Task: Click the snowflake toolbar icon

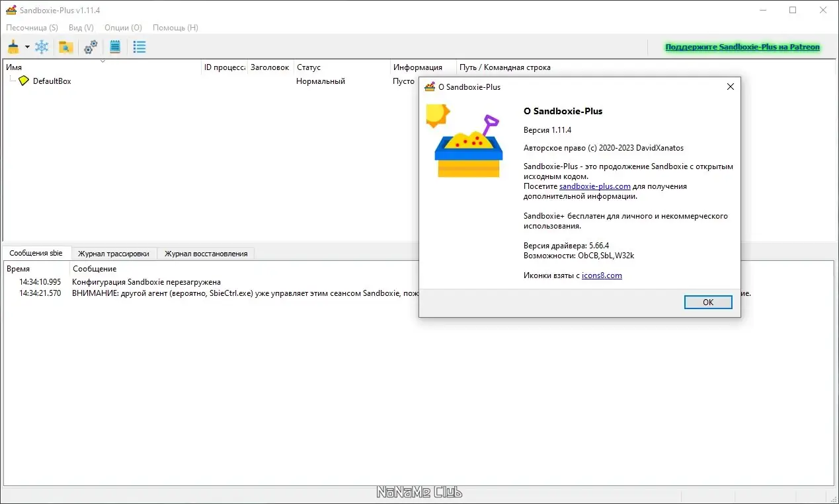Action: point(42,47)
